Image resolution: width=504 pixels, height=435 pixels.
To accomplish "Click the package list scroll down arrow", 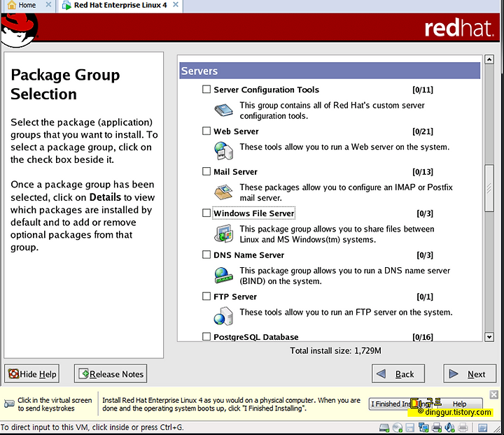I will pyautogui.click(x=489, y=337).
